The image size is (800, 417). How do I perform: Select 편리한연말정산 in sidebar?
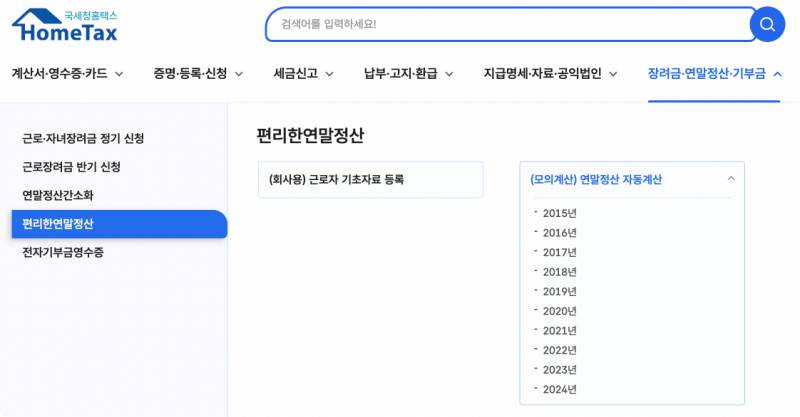coord(119,224)
